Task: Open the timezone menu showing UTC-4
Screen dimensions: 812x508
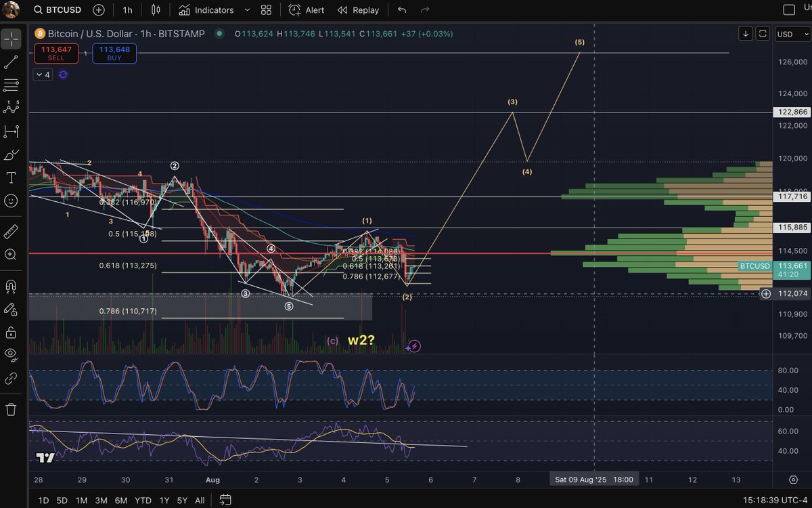Action: [x=773, y=500]
